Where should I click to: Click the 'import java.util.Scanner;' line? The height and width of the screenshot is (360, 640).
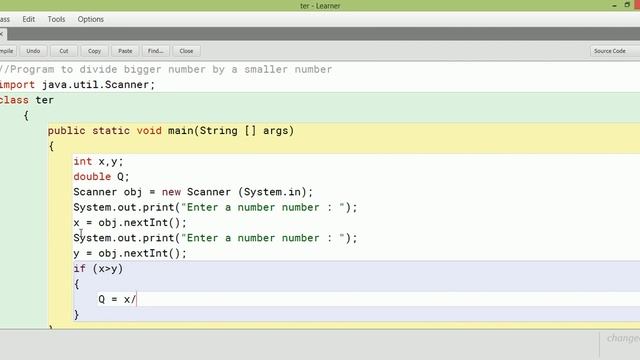[x=78, y=85]
